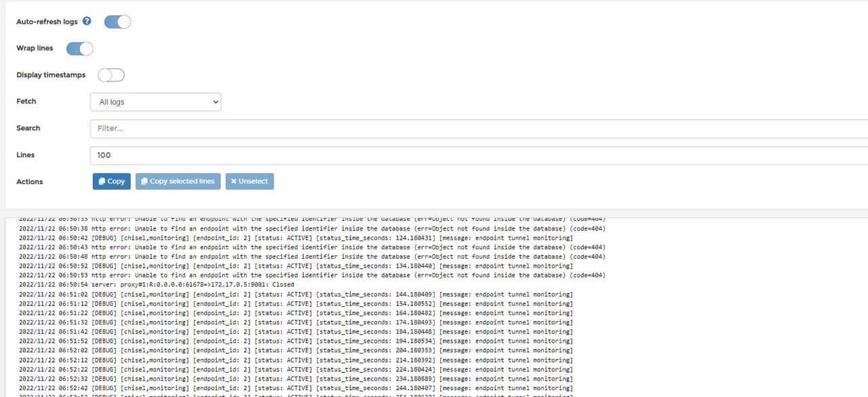Select the 06:50:42 DEBUG monitoring log entry
Screen dimensions: 868x397
click(271, 238)
